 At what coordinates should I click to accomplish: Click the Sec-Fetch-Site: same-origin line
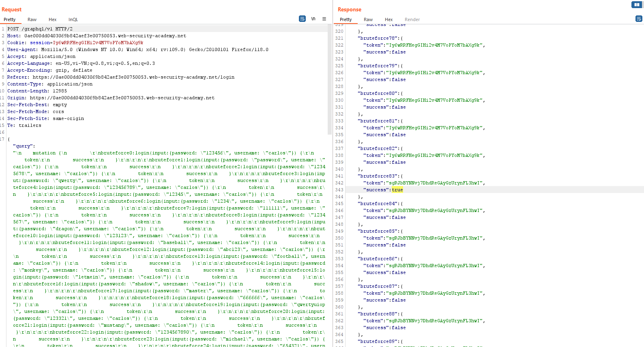click(45, 118)
